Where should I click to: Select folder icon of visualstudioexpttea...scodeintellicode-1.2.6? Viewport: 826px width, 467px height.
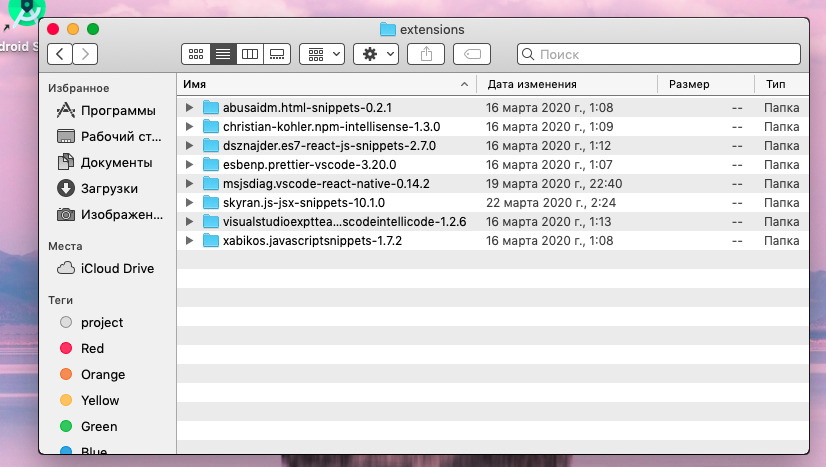click(x=211, y=221)
